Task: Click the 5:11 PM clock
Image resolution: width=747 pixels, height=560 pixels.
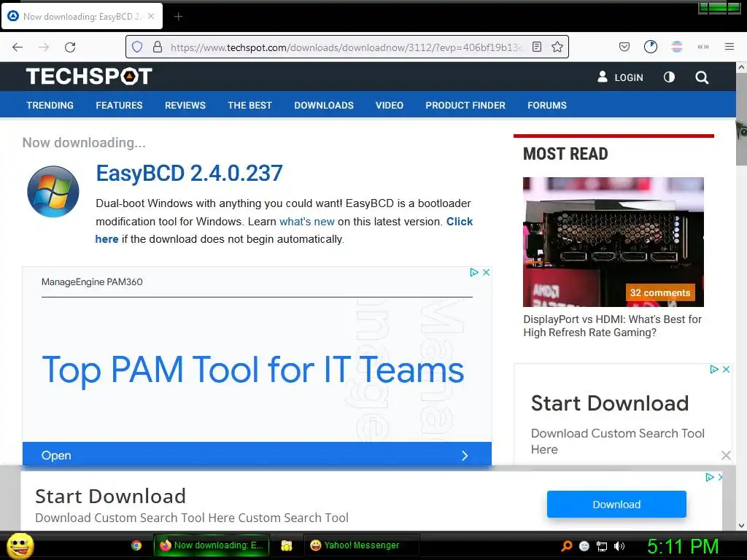Action: point(683,546)
